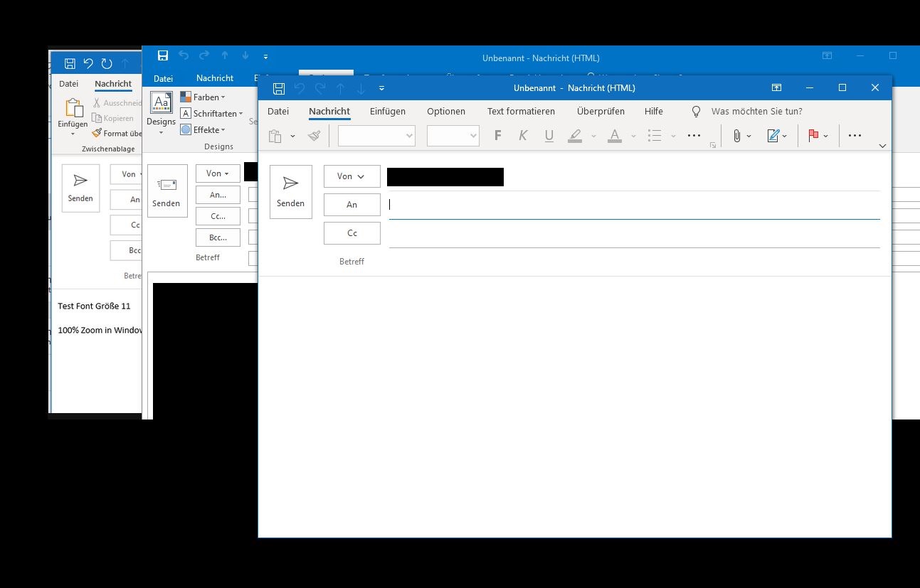The width and height of the screenshot is (920, 588).
Task: Open Farben theme colors dropdown
Action: (x=203, y=97)
